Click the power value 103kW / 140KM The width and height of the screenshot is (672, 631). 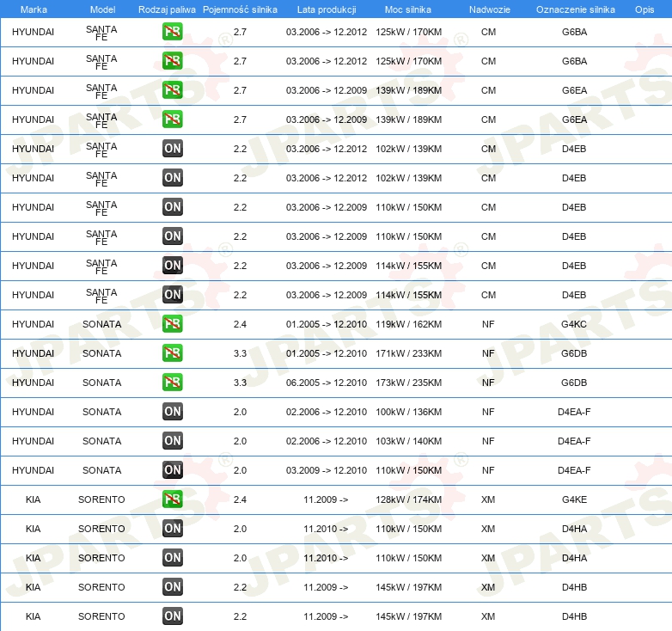[x=408, y=441]
